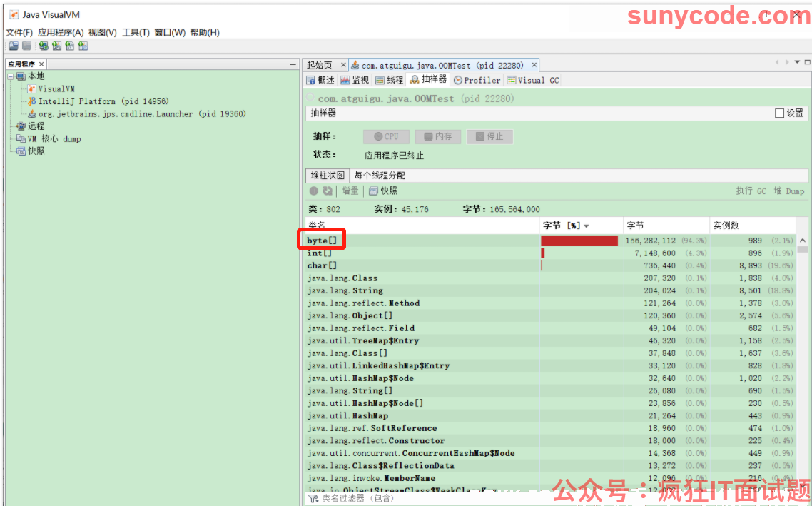Click the 类名 column header
The image size is (812, 506).
pyautogui.click(x=422, y=226)
